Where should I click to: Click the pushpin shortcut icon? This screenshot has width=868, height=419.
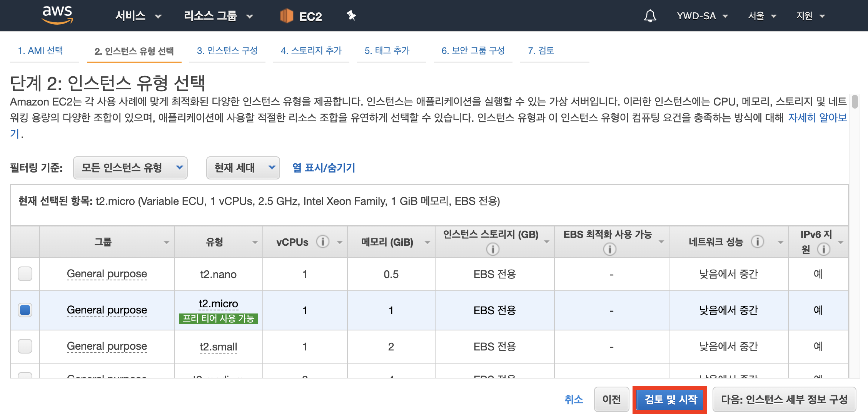point(351,16)
